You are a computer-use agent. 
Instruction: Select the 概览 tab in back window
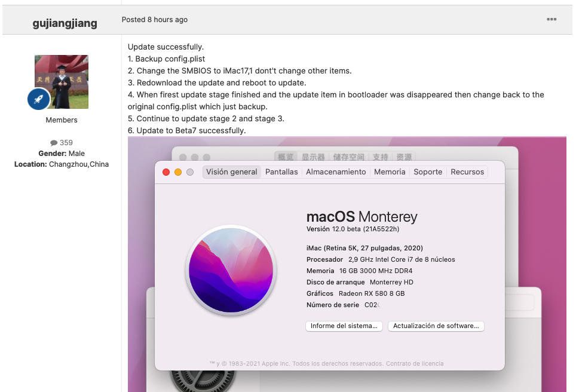286,157
